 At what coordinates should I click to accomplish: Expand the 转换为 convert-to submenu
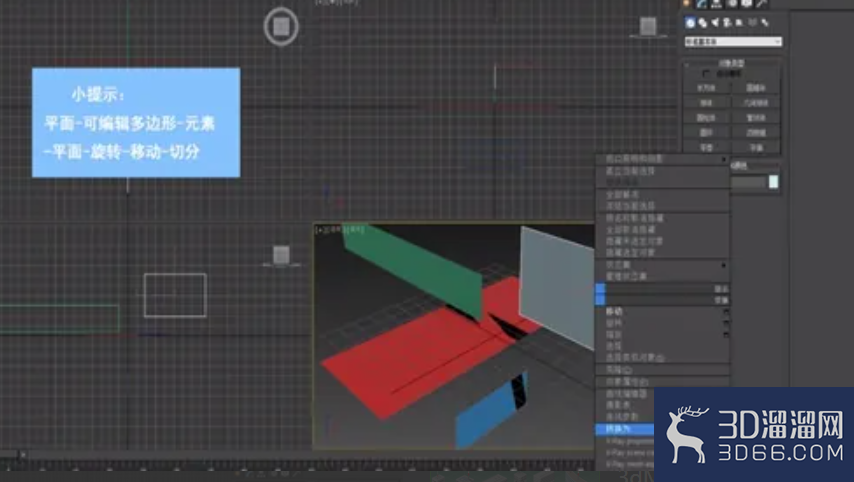tap(625, 429)
